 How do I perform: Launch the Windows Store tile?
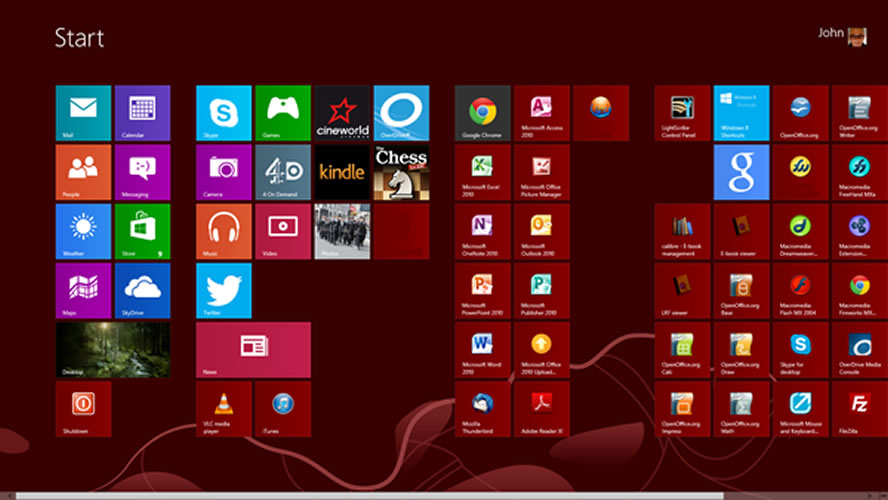pyautogui.click(x=142, y=232)
